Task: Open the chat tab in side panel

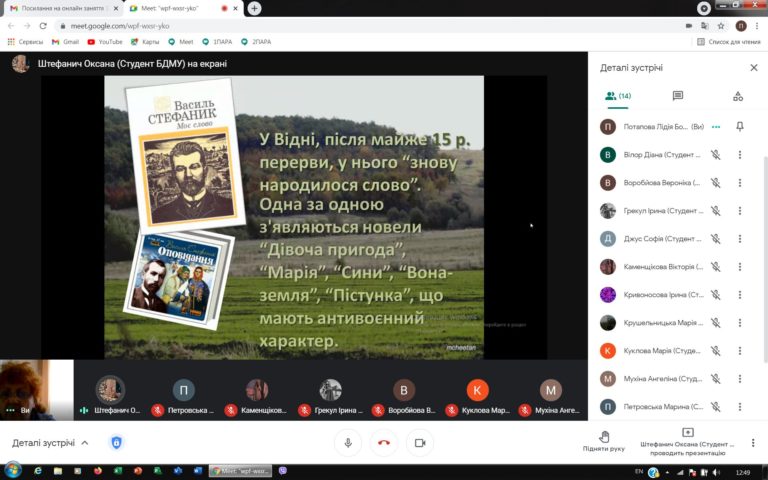Action: coord(678,96)
